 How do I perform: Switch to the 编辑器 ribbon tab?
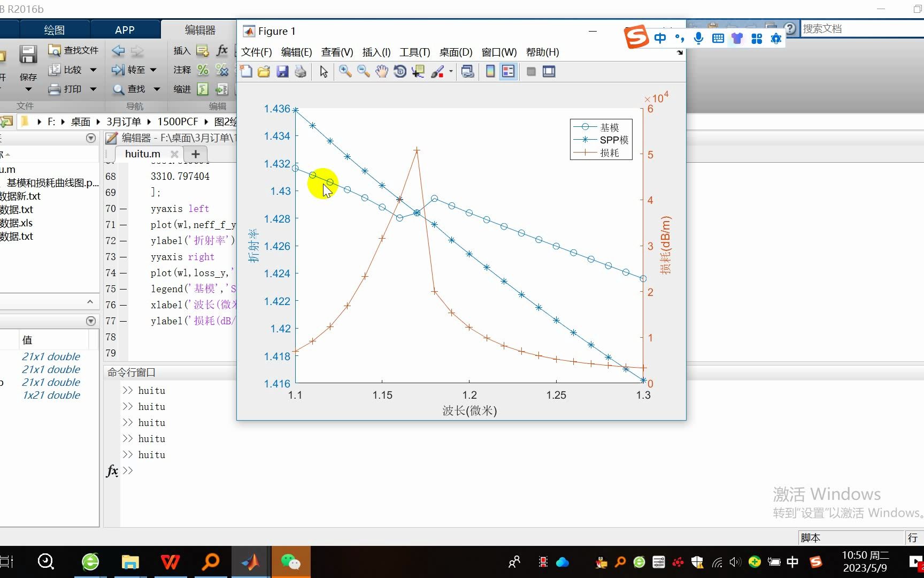tap(200, 30)
